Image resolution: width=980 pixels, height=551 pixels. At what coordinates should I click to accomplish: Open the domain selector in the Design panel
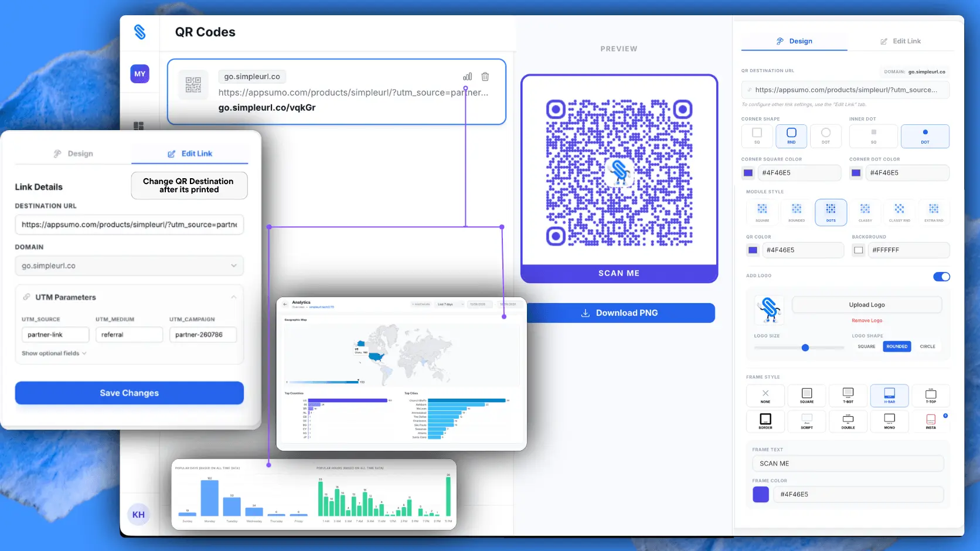click(x=914, y=72)
